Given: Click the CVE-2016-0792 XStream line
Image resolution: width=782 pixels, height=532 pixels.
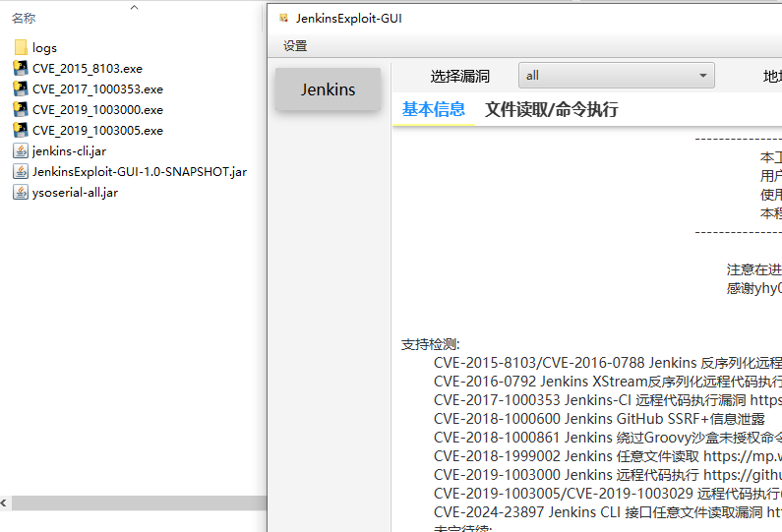Looking at the screenshot, I should 608,382.
